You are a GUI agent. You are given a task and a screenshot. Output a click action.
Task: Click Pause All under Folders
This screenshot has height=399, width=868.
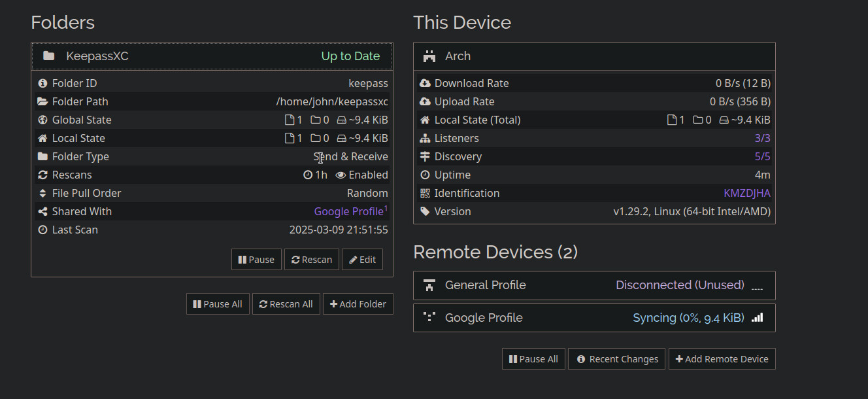218,304
